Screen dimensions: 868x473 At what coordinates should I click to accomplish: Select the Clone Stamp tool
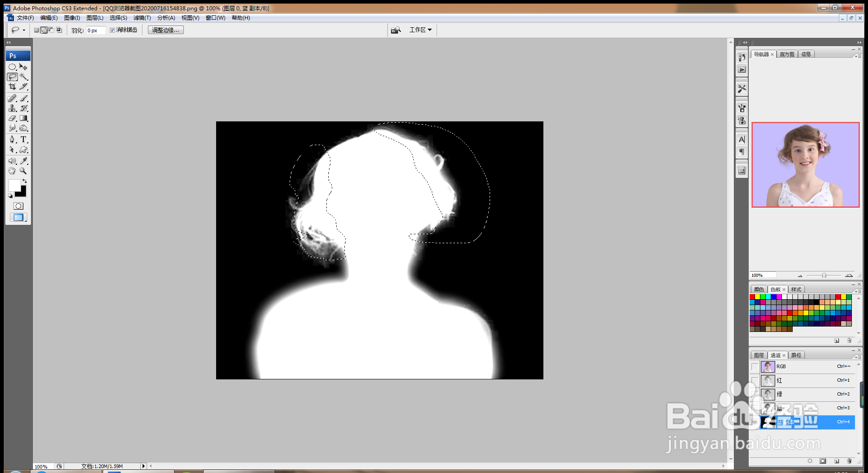tap(12, 108)
